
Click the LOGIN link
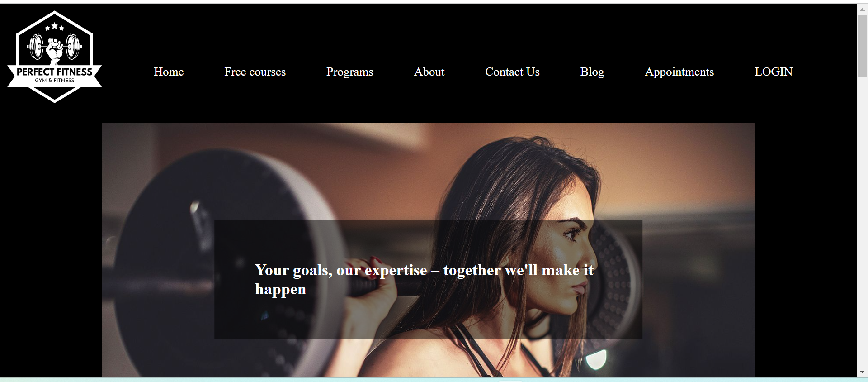[x=774, y=72]
